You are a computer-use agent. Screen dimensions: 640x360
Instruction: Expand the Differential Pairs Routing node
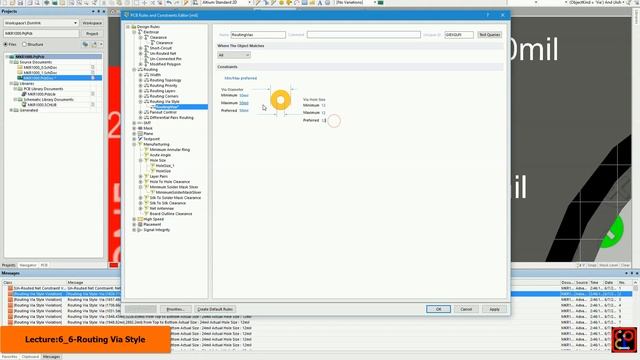click(140, 117)
